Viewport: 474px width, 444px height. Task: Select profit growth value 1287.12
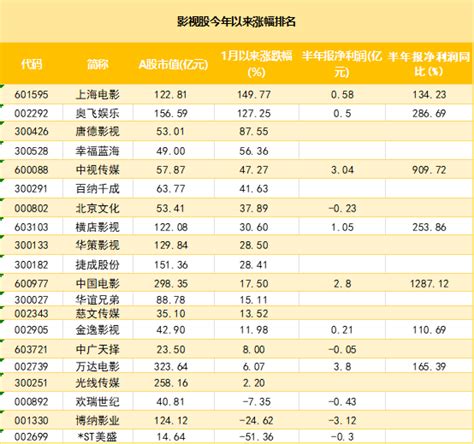[x=429, y=284]
